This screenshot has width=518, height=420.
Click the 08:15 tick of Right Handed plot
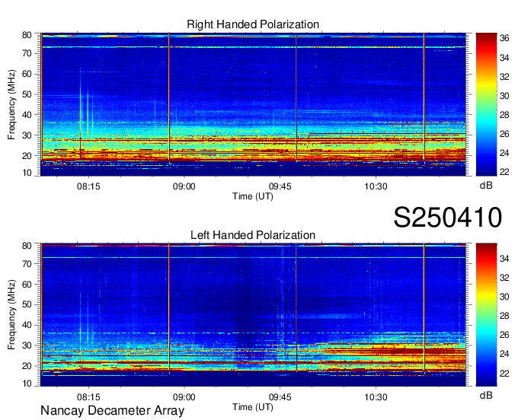tap(88, 186)
